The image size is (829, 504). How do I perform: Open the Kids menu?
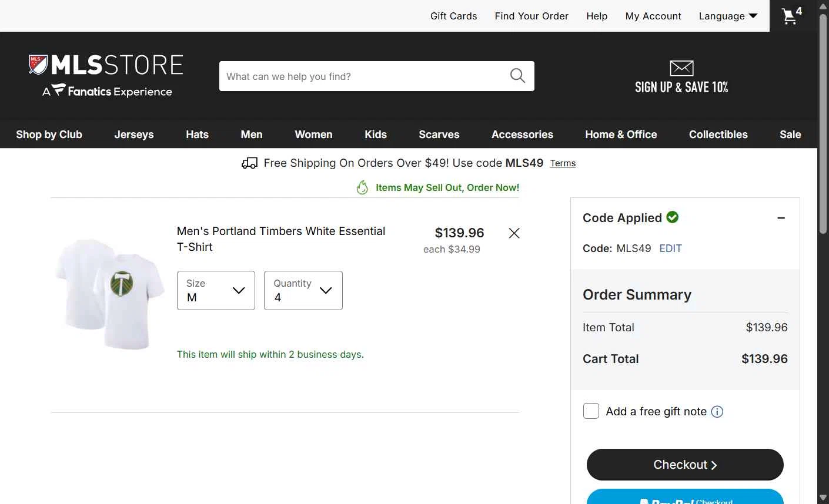point(376,135)
